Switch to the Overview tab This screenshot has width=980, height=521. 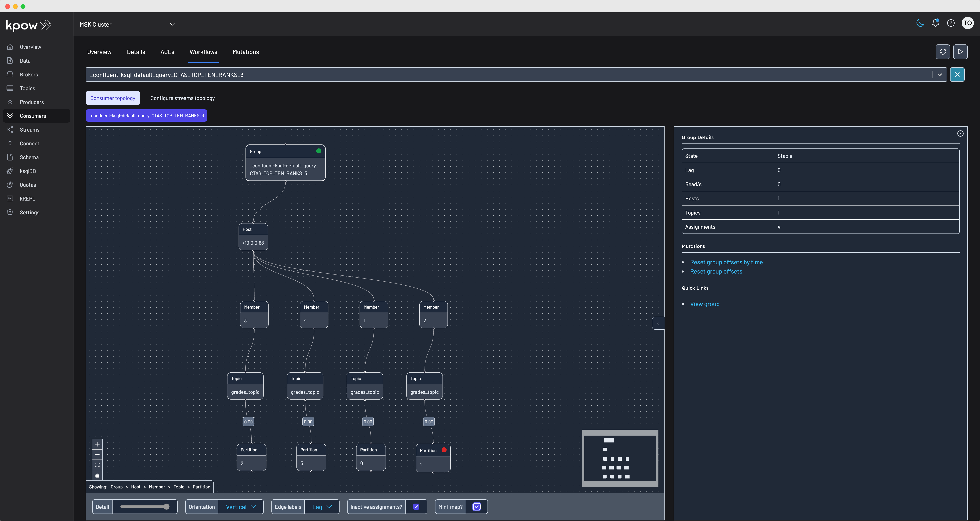99,52
